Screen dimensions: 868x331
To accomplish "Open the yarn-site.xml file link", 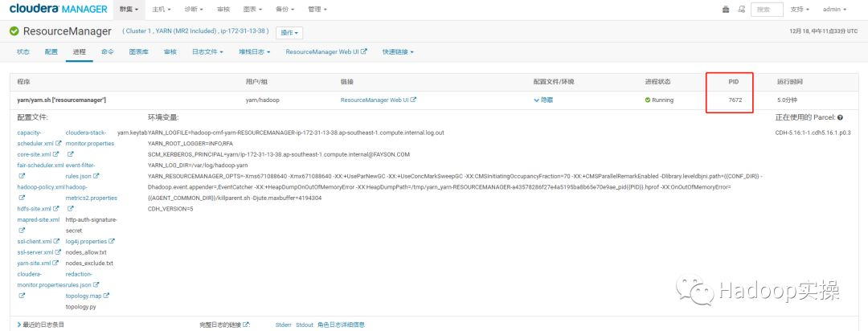I will click(35, 264).
